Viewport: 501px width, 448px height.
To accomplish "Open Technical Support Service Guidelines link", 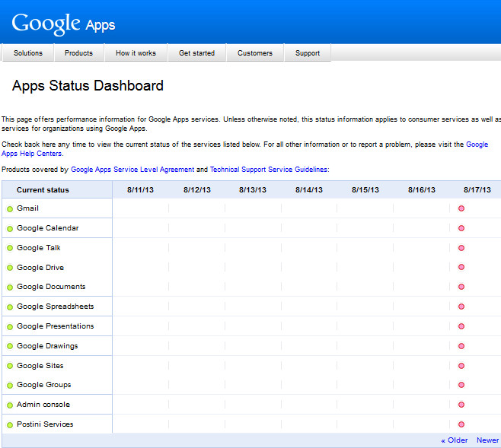I will [269, 170].
